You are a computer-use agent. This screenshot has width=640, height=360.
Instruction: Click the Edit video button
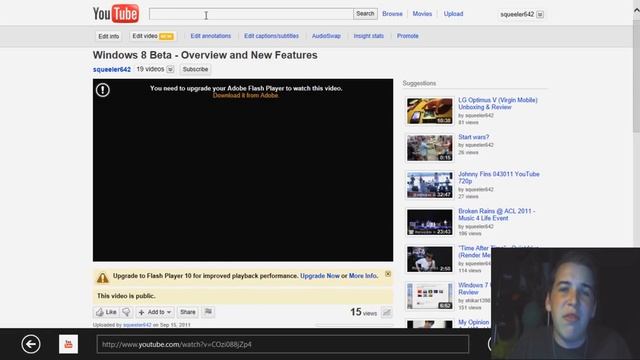click(153, 36)
